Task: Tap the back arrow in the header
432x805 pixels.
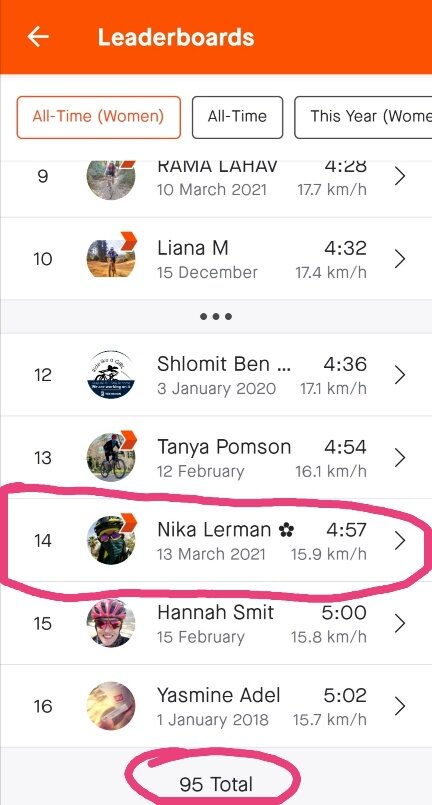Action: [38, 37]
